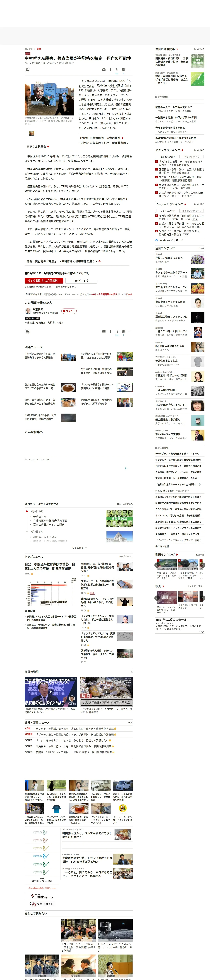210x980 pixels.
Task: Open 【特設】中村哲医師、信念の軌跡 link
Action: 101,138
